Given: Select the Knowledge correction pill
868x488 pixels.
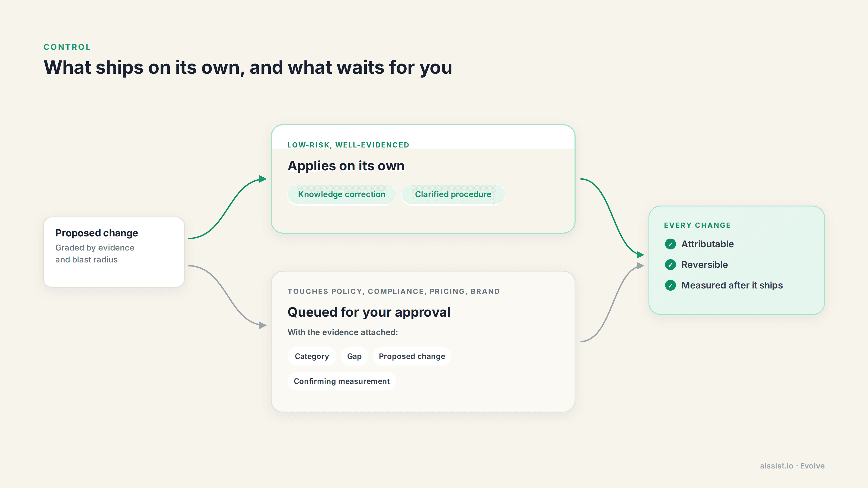Looking at the screenshot, I should tap(341, 194).
